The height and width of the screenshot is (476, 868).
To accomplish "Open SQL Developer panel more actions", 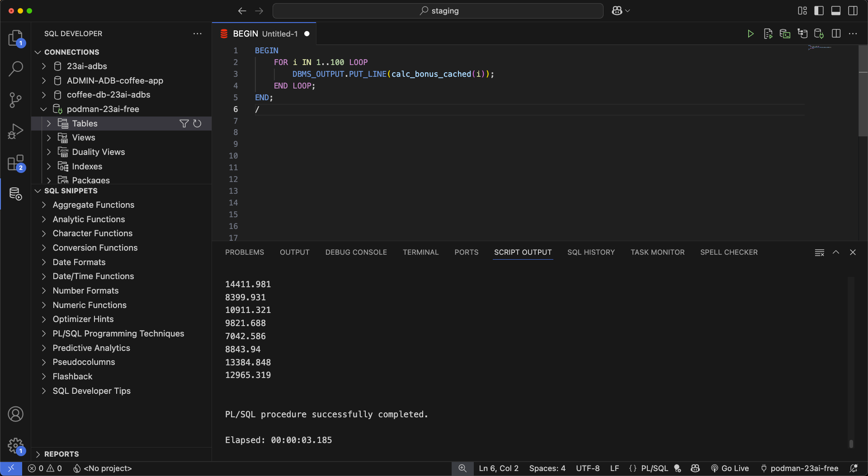I will point(198,34).
